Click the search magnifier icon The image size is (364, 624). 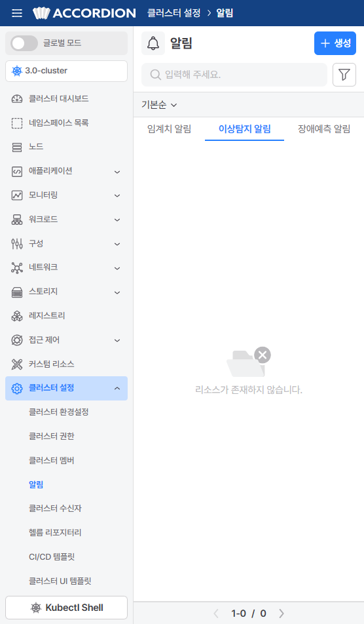(155, 75)
